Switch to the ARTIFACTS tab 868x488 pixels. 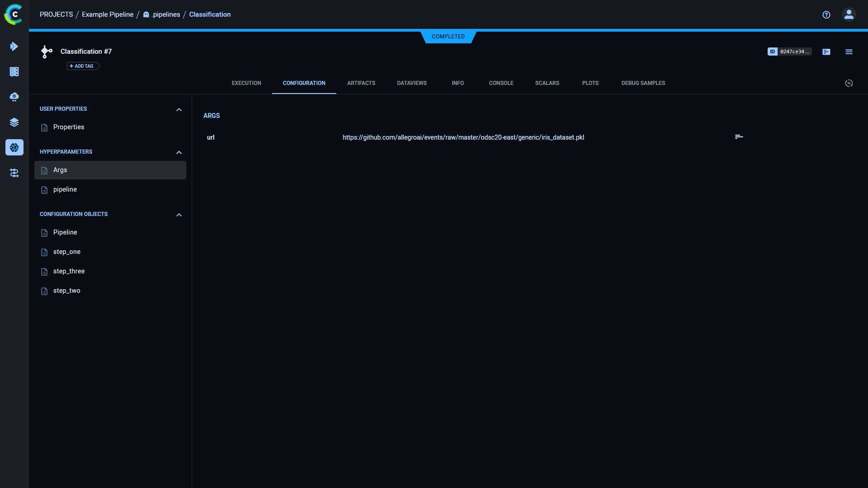click(361, 83)
